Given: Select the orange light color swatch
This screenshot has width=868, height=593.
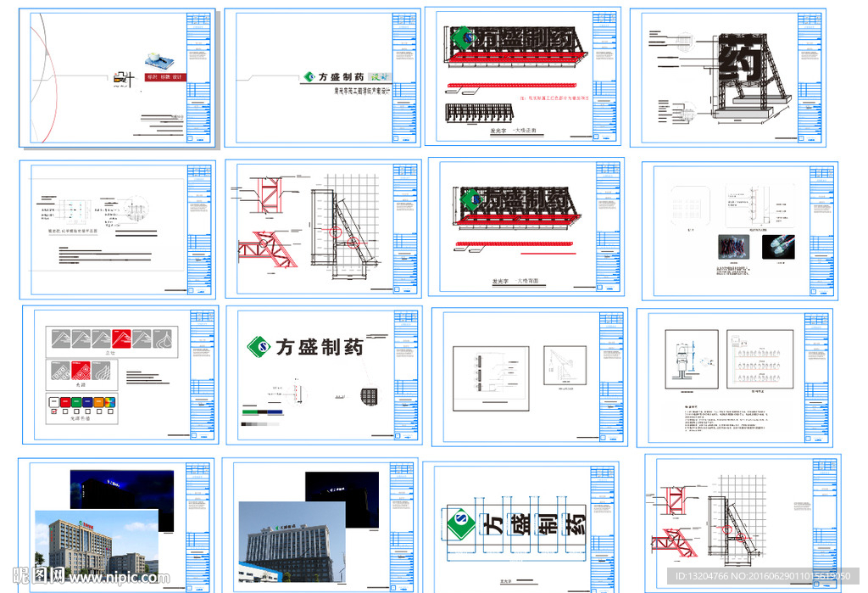Looking at the screenshot, I should click(x=98, y=402).
